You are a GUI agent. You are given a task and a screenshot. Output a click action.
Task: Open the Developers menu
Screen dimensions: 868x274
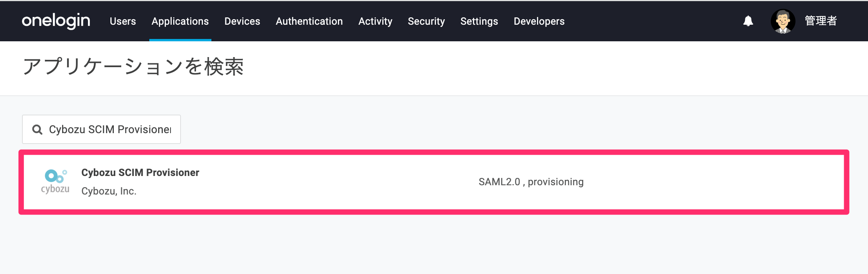(x=539, y=21)
